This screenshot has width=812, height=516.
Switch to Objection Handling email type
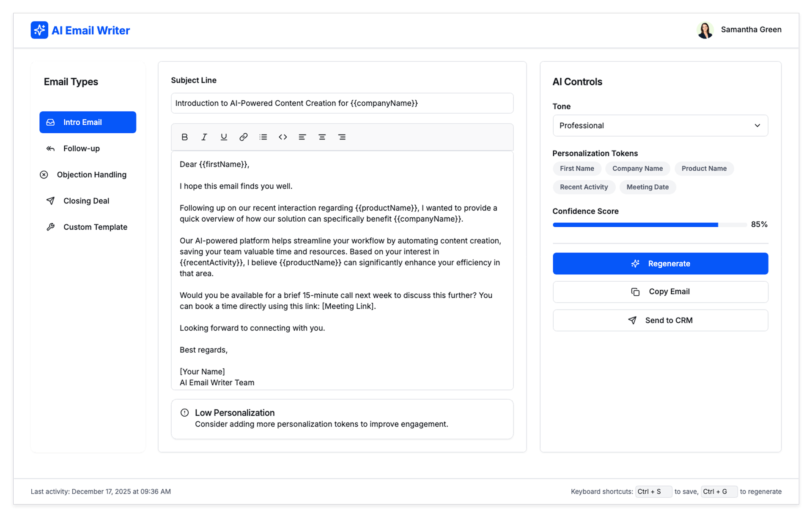(x=91, y=175)
